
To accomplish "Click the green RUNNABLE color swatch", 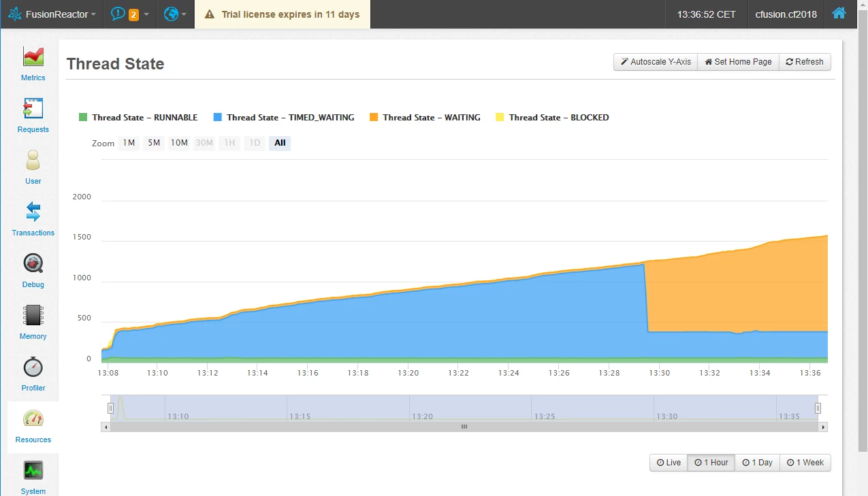I will pyautogui.click(x=83, y=117).
